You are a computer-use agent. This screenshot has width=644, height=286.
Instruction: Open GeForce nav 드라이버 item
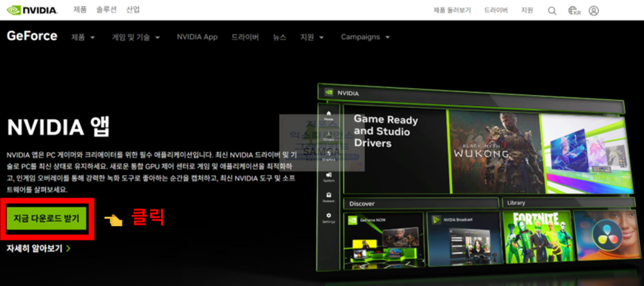click(245, 37)
